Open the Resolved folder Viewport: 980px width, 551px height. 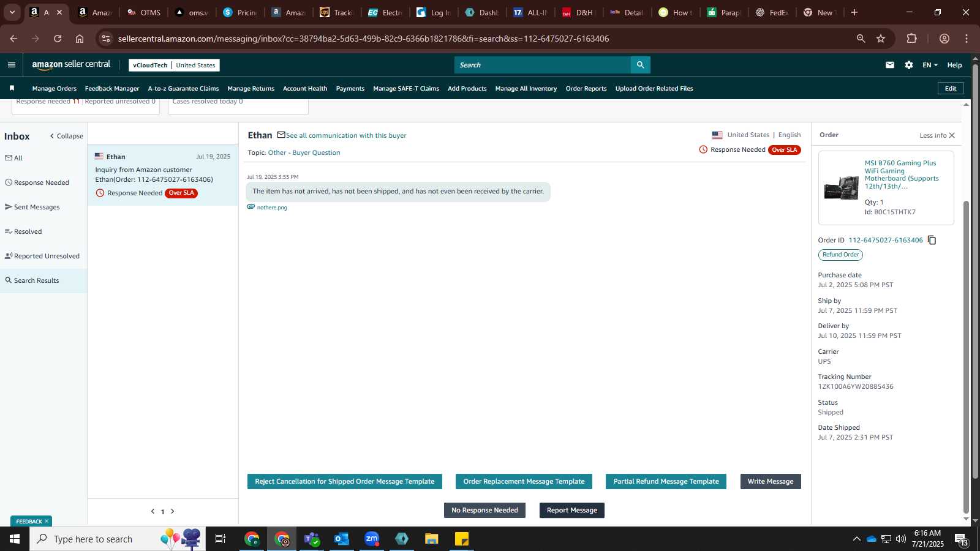coord(23,231)
